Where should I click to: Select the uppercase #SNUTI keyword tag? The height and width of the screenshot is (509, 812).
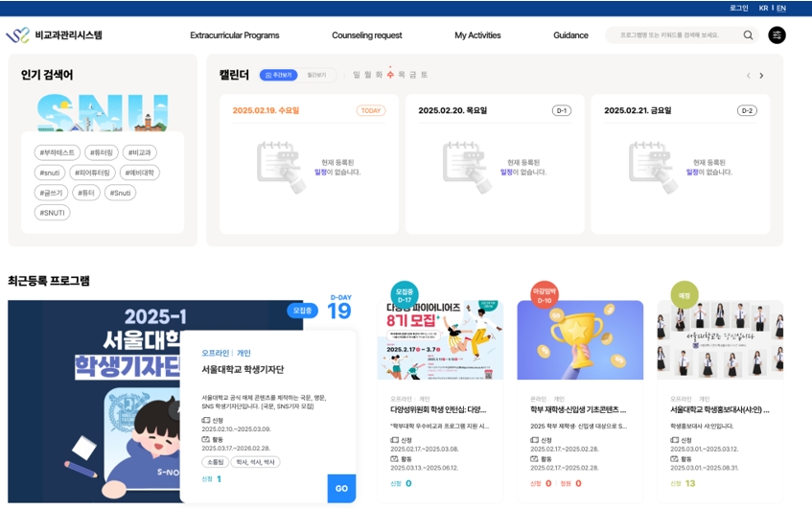(53, 212)
